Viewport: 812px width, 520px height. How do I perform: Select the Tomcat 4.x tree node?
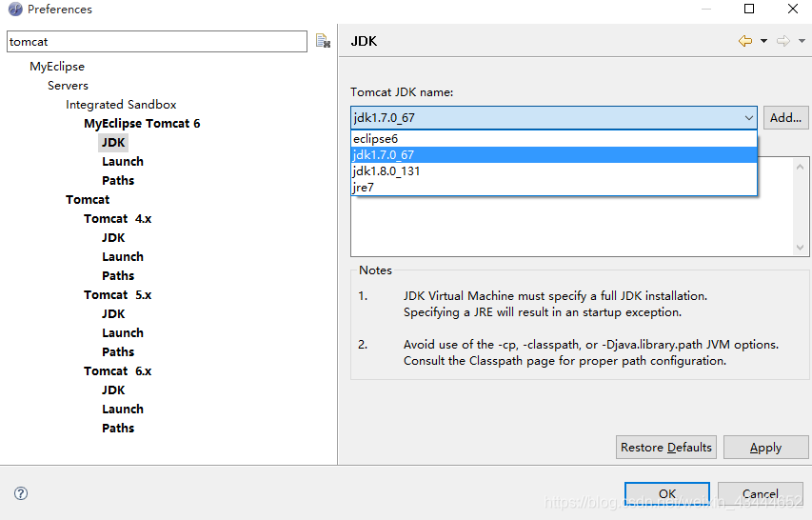click(x=117, y=218)
